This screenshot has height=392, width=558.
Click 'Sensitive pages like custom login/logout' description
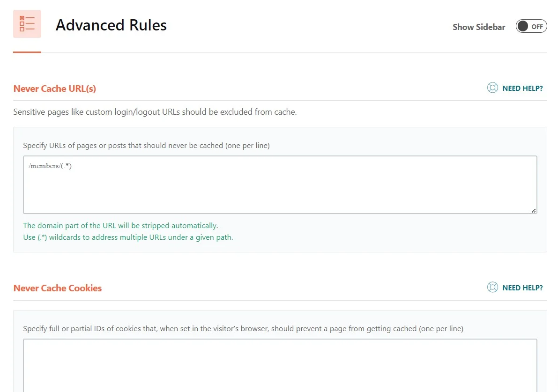(x=155, y=112)
